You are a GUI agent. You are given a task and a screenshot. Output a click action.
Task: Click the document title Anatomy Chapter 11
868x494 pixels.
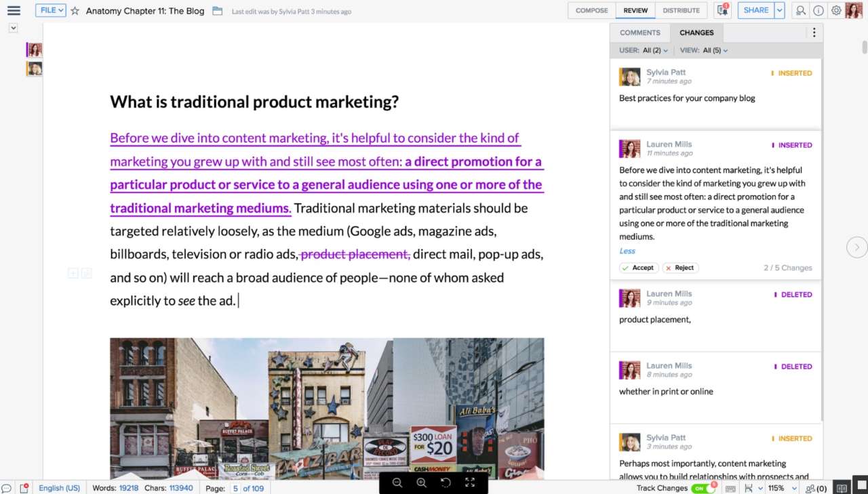click(x=145, y=11)
